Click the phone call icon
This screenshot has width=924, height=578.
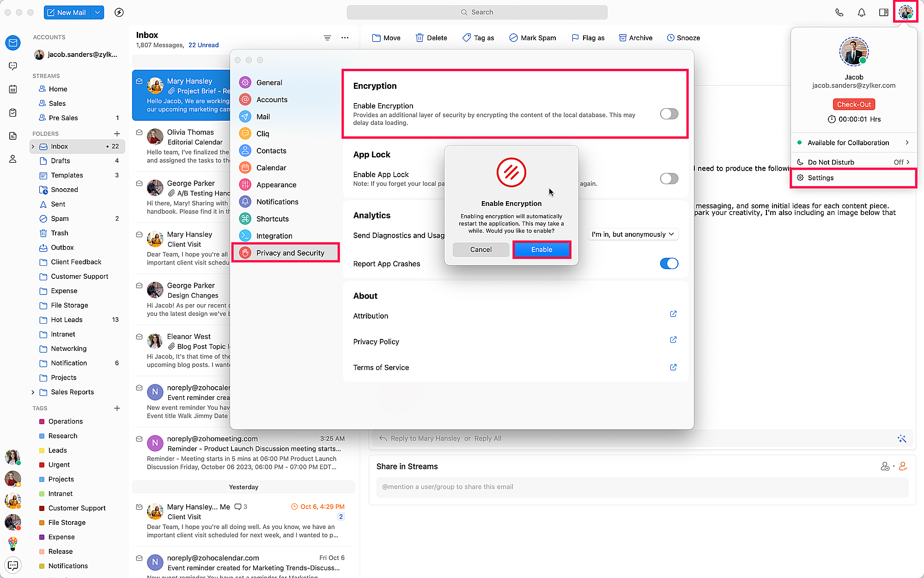point(839,12)
